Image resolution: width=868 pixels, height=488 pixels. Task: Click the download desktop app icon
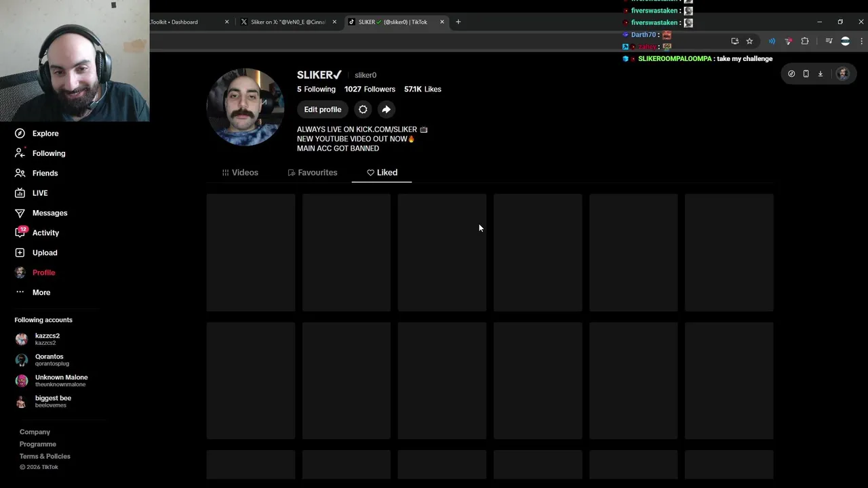coord(821,74)
